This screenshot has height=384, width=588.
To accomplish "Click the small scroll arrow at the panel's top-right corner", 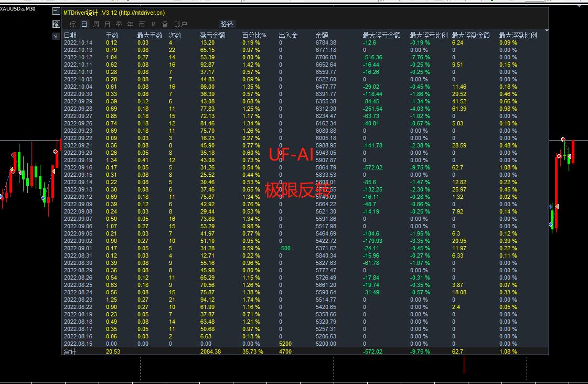I will click(x=547, y=30).
